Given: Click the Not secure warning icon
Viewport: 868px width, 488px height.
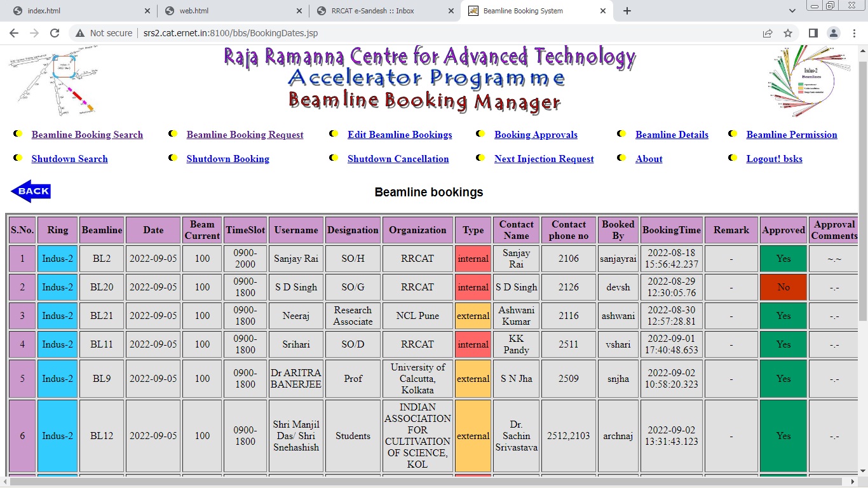Looking at the screenshot, I should pyautogui.click(x=79, y=33).
